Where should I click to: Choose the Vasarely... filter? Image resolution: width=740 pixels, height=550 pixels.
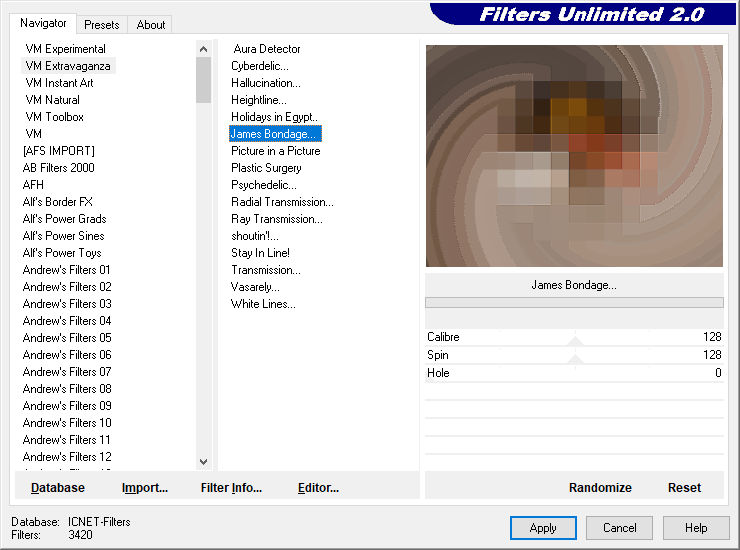tap(255, 287)
